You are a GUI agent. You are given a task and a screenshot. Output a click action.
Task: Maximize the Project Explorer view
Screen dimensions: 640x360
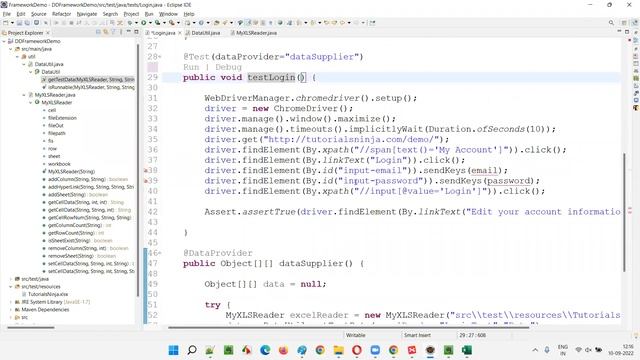[136, 32]
